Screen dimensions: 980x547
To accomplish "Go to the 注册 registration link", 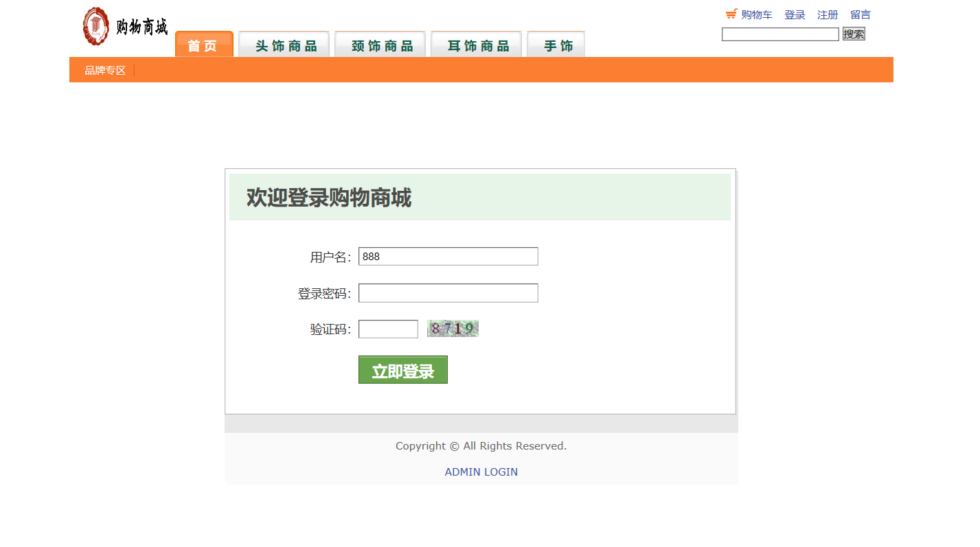I will point(828,14).
